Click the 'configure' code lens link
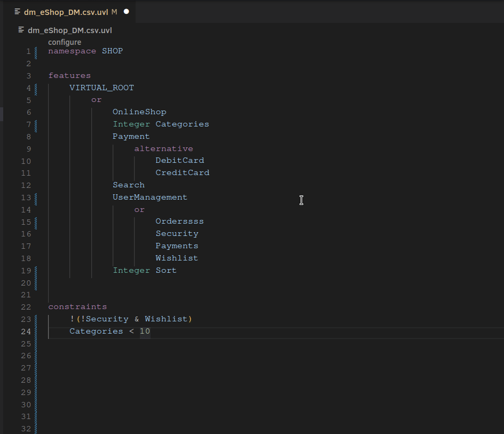The width and height of the screenshot is (504, 434). pyautogui.click(x=65, y=42)
